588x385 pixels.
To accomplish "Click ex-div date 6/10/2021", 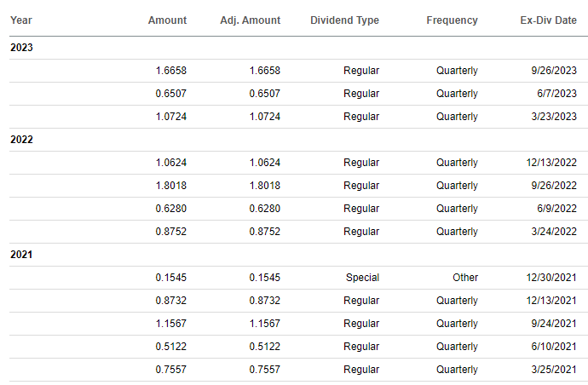I will point(554,347).
